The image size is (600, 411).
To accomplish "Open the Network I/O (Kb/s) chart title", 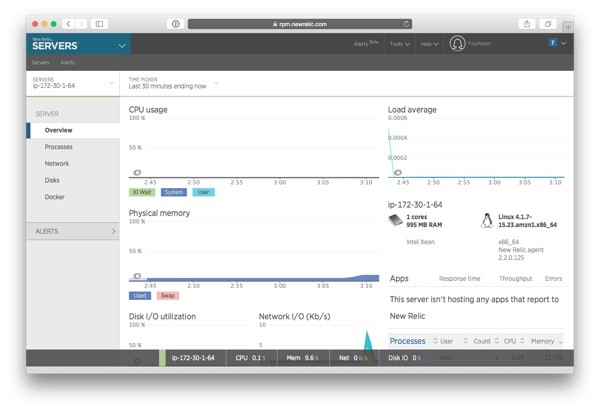I will point(294,316).
